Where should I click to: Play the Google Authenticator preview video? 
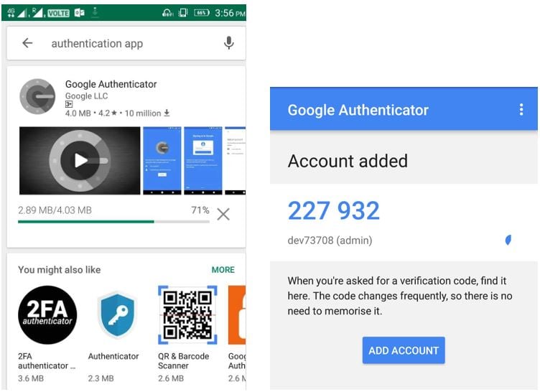(x=80, y=160)
